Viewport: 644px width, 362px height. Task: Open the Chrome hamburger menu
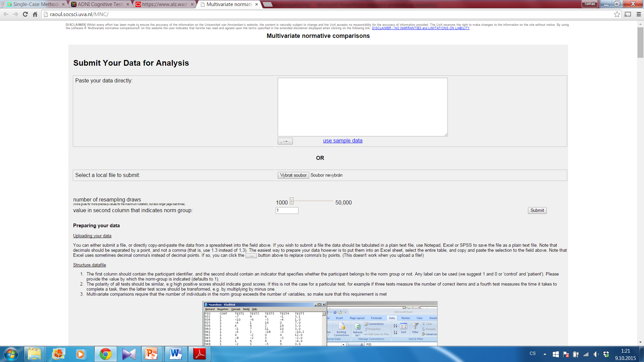point(639,14)
